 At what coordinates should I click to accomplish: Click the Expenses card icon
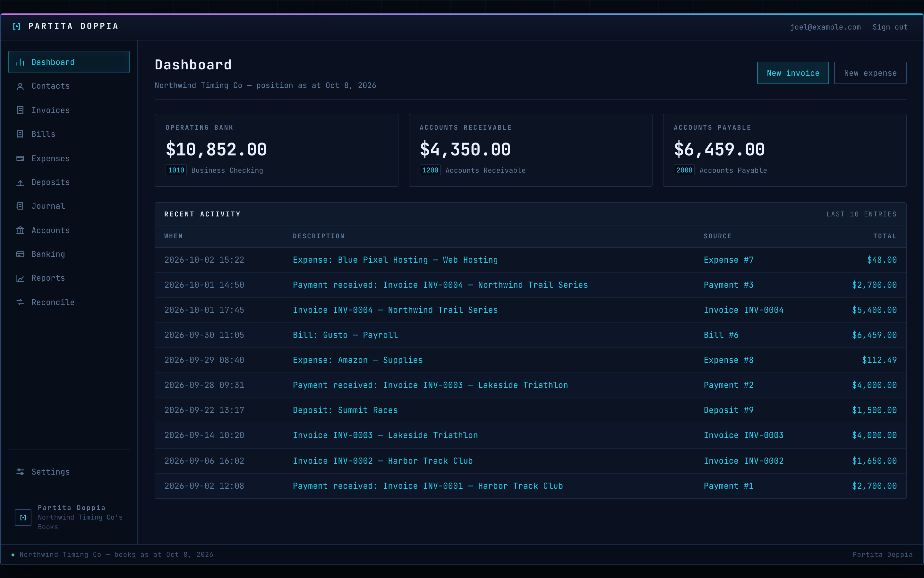[20, 159]
